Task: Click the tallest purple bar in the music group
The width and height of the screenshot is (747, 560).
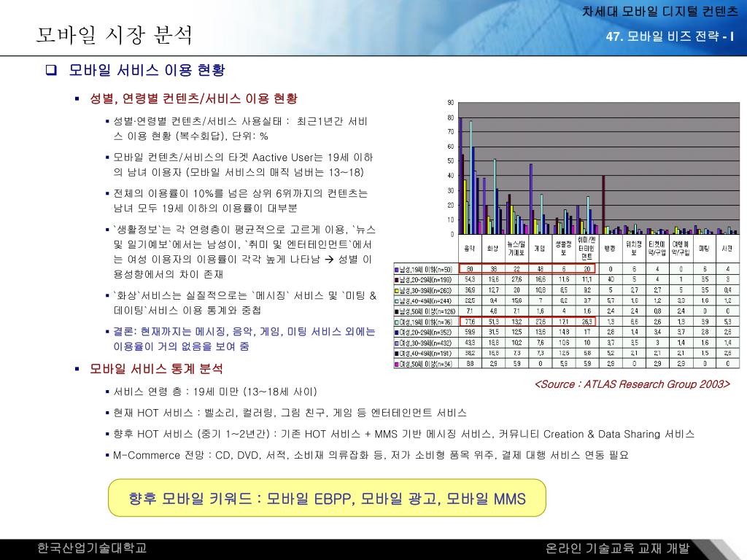Action: (460, 176)
